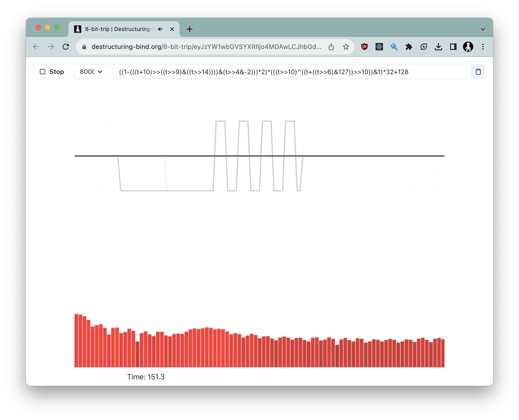Edit the bytebeat formula input field
The height and width of the screenshot is (420, 519).
[290, 72]
